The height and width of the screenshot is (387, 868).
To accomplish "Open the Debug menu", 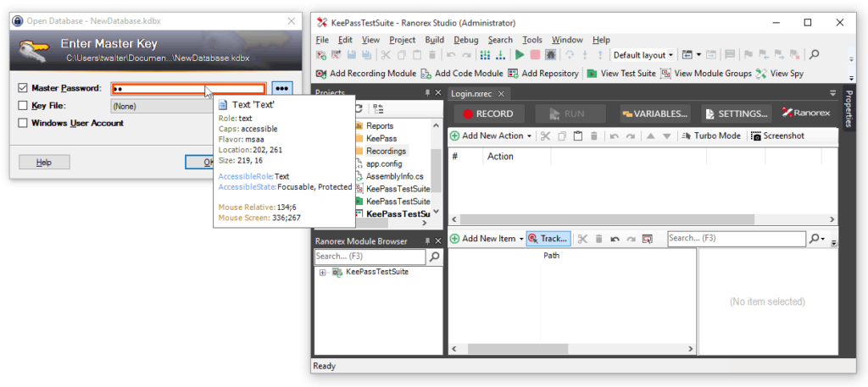I will coord(466,40).
